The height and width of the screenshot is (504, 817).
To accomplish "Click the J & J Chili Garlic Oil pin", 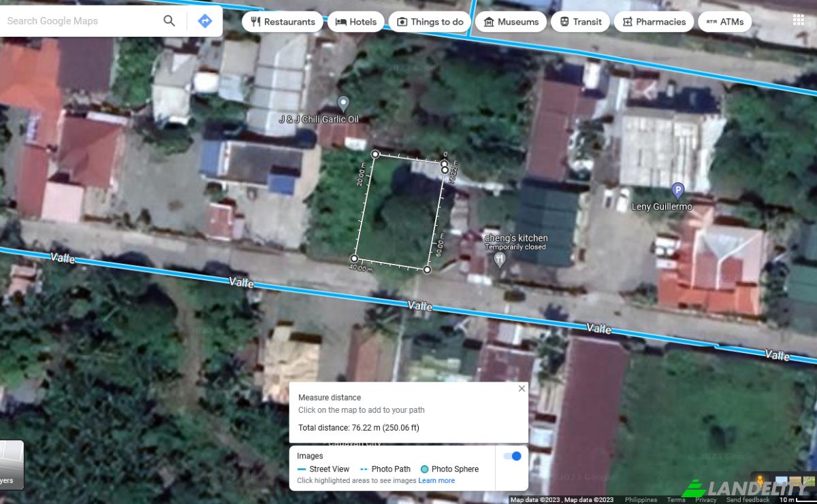I will (x=343, y=103).
